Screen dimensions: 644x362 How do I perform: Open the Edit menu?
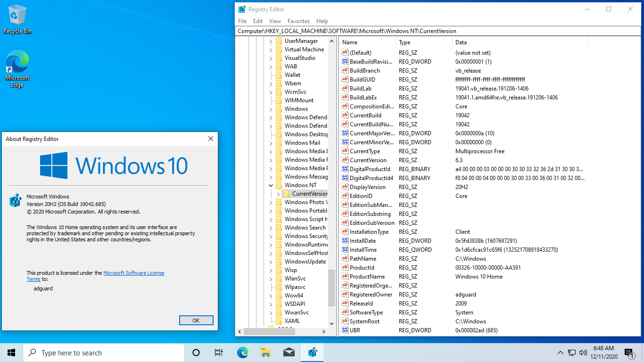click(x=258, y=21)
